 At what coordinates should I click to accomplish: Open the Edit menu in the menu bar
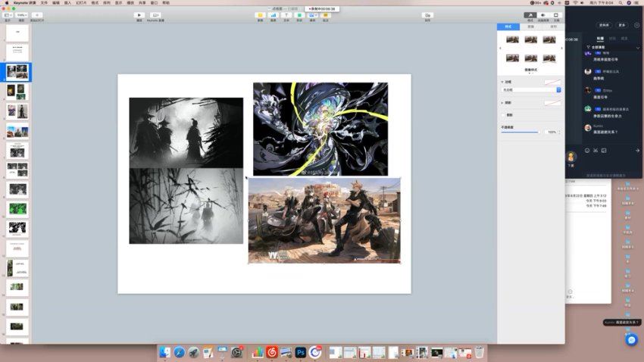click(56, 3)
